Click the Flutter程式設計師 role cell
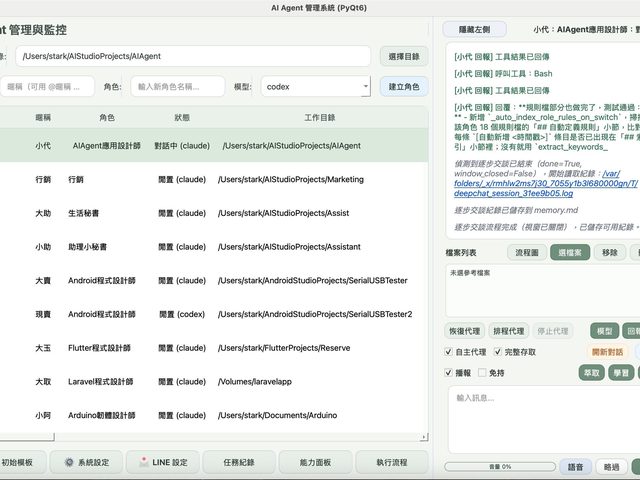The height and width of the screenshot is (480, 640). pos(99,348)
